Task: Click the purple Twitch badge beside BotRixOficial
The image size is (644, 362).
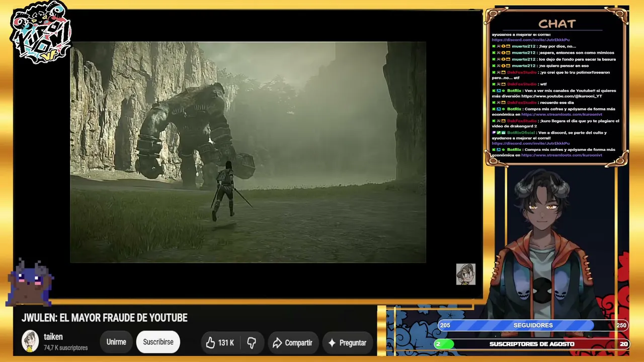Action: click(x=494, y=133)
